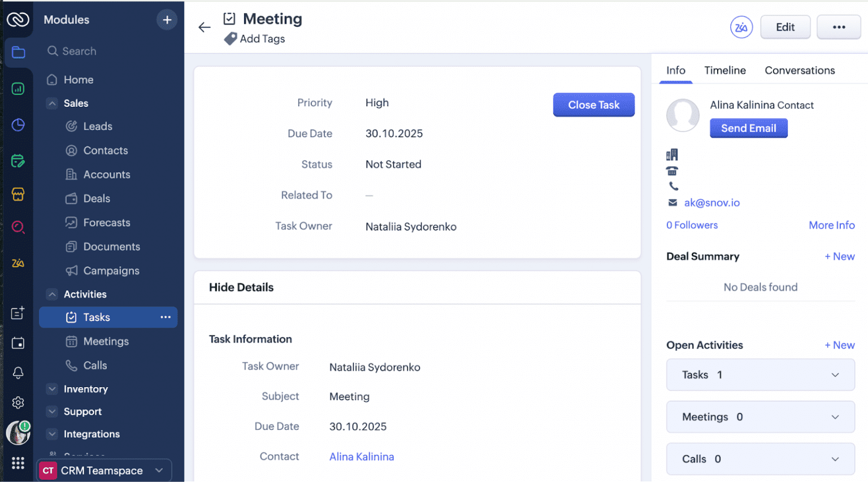Image resolution: width=868 pixels, height=482 pixels.
Task: Expand the Inventory section in sidebar
Action: tap(52, 389)
